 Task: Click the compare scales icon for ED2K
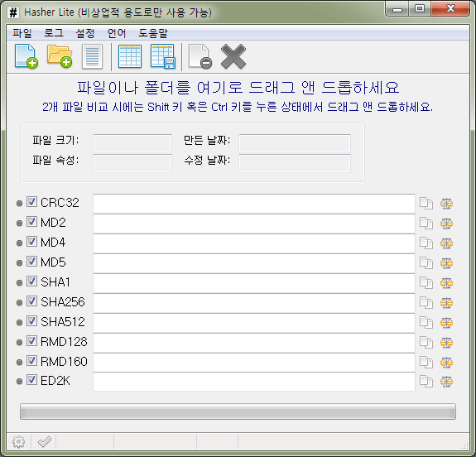[x=446, y=382]
